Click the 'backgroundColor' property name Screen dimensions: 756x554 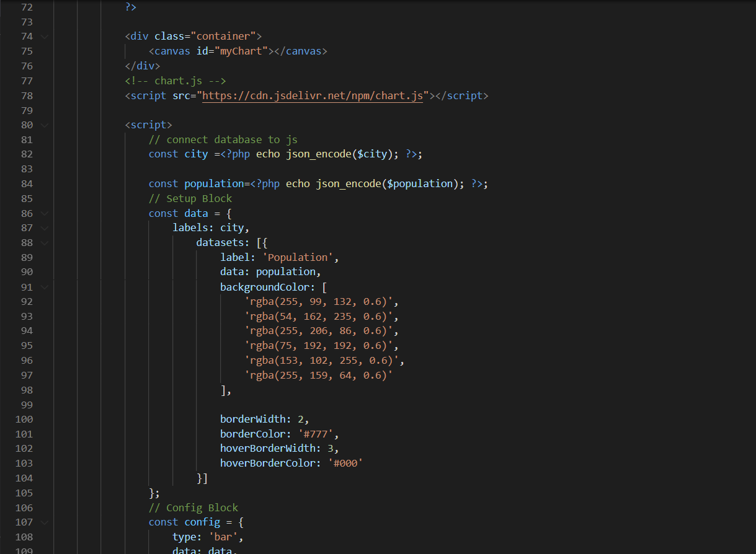[265, 287]
